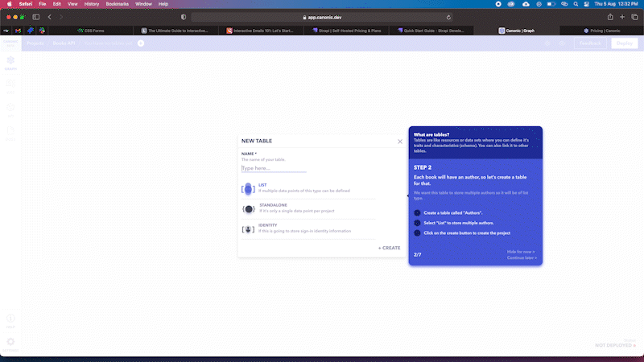Click Continue later link
The height and width of the screenshot is (362, 644).
(x=522, y=257)
